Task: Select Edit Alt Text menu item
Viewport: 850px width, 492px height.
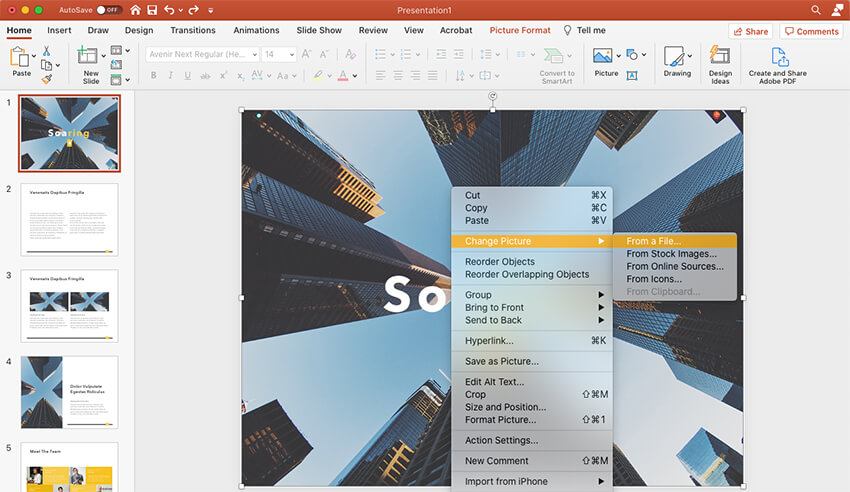Action: (x=532, y=381)
